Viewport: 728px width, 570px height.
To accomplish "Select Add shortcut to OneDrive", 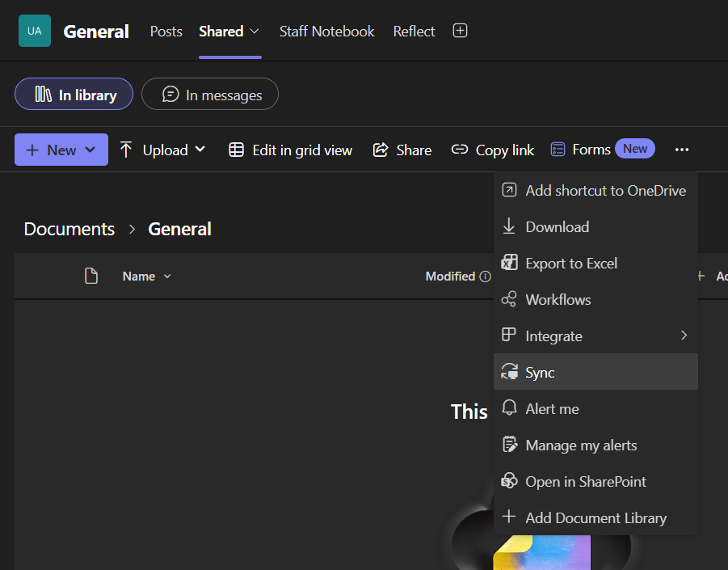I will pyautogui.click(x=605, y=190).
